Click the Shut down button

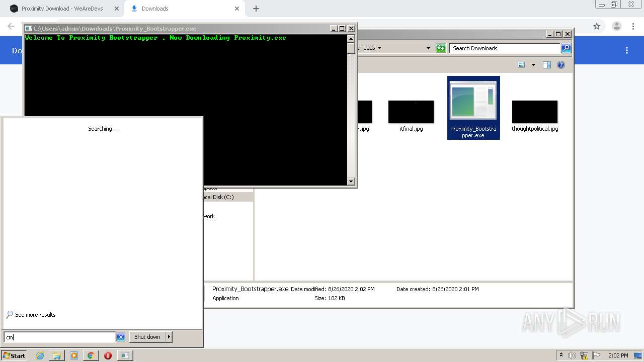coord(147,337)
